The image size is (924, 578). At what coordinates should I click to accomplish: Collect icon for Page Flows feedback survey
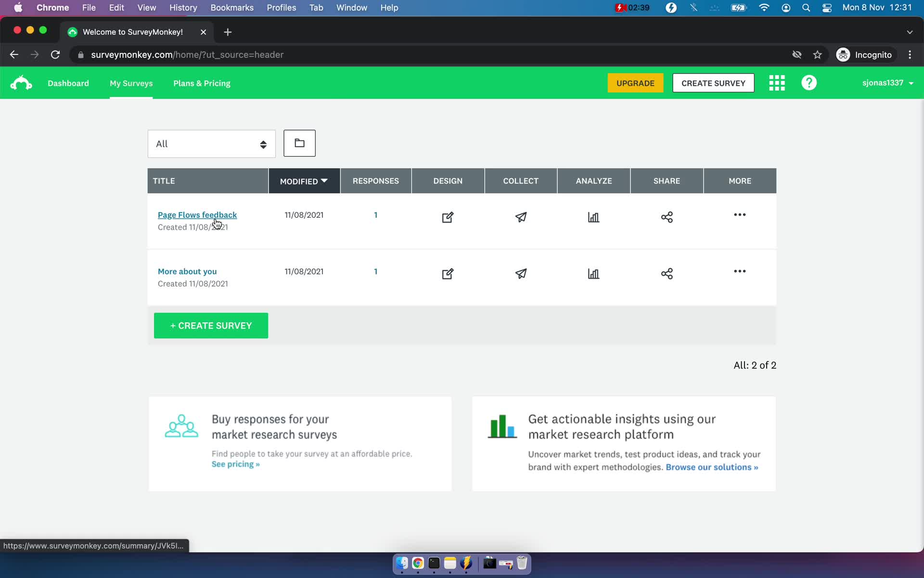[x=521, y=217]
